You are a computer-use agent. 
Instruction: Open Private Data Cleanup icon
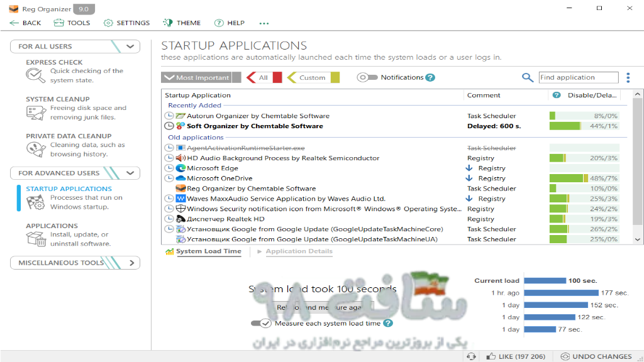click(x=35, y=150)
